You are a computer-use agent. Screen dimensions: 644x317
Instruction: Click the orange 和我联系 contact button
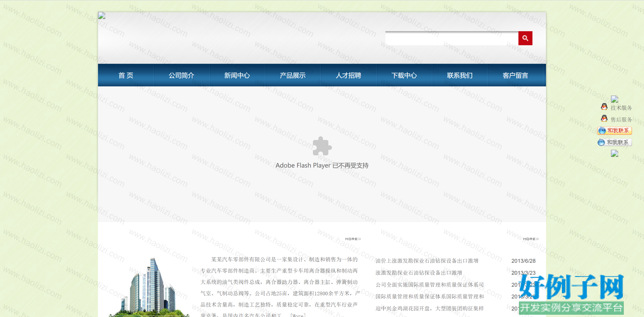(x=615, y=131)
